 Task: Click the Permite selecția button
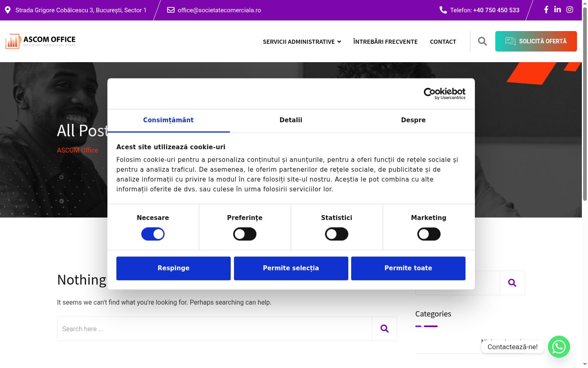(291, 268)
